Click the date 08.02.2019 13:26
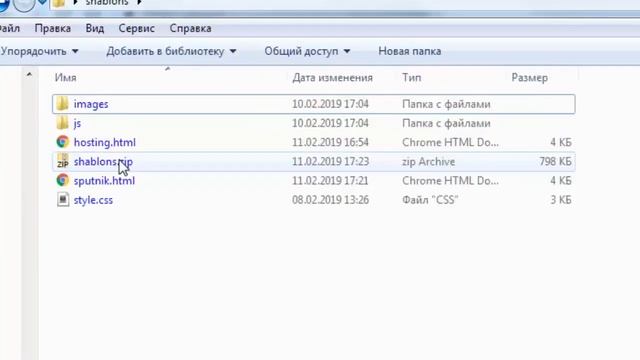 [330, 200]
